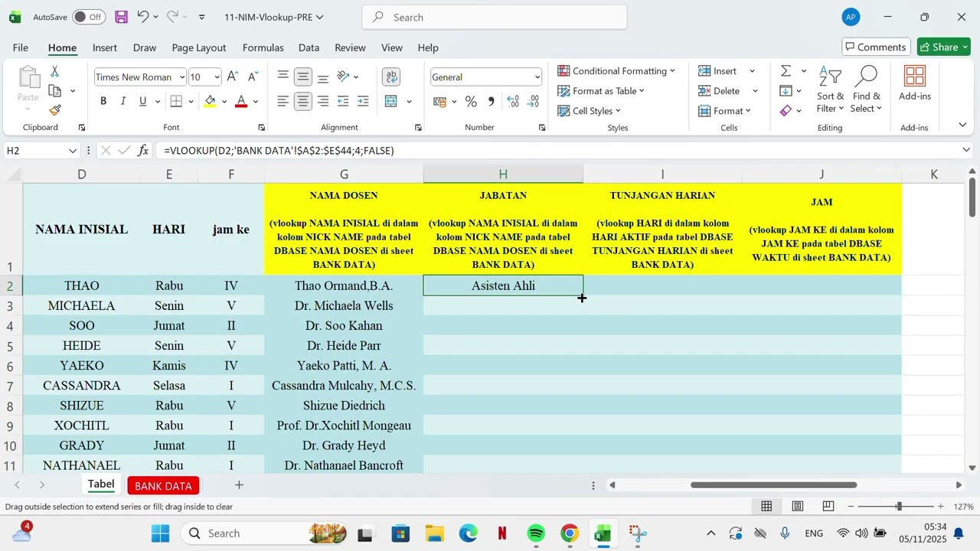Click the Percent Style icon
Screen dimensions: 980x551
(x=471, y=101)
